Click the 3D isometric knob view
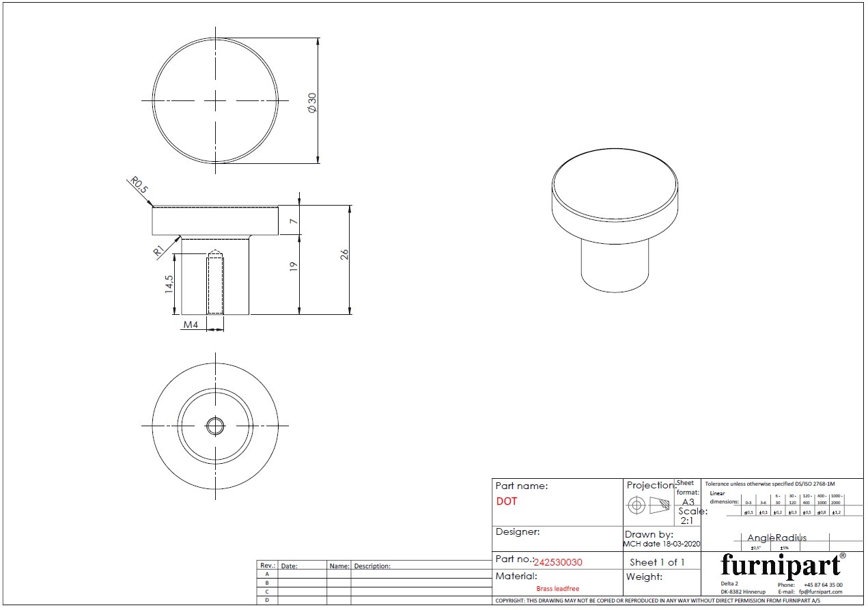 pos(616,220)
